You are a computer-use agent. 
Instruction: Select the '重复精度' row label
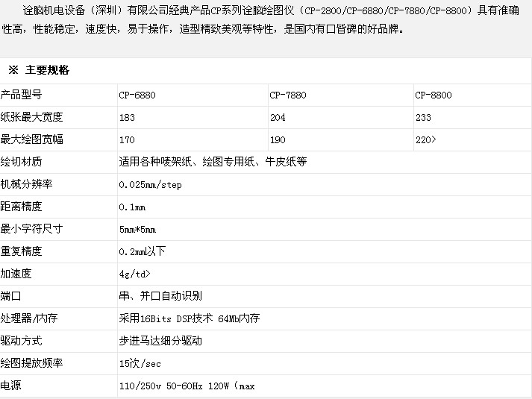21,251
